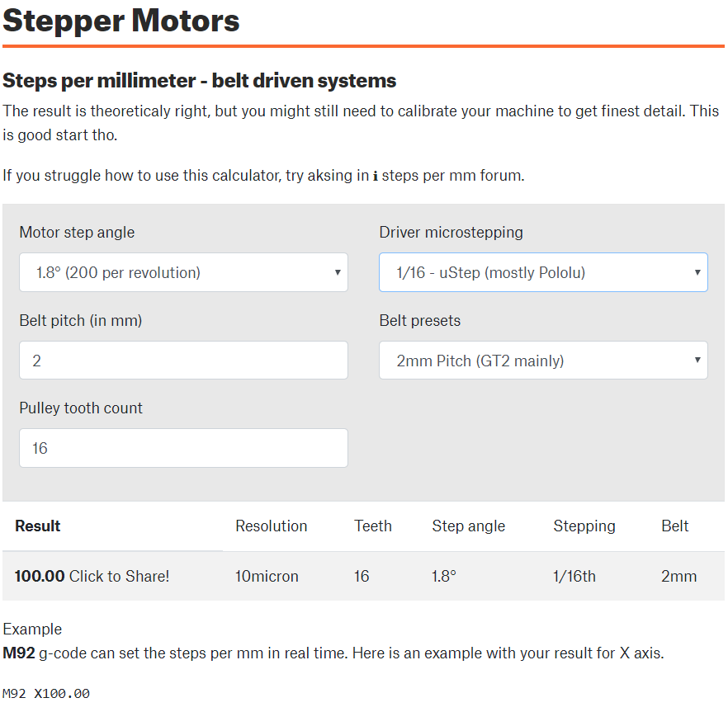Focus the Pulley tooth count field

point(183,448)
